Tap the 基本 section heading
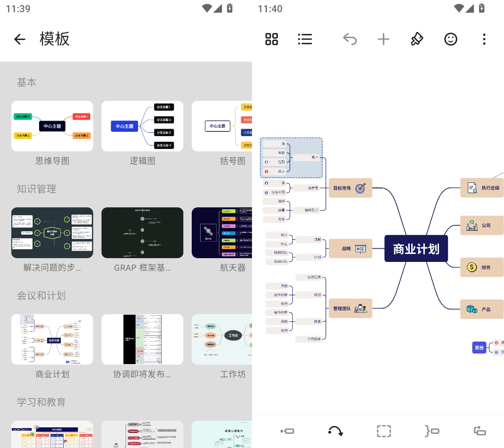 26,82
